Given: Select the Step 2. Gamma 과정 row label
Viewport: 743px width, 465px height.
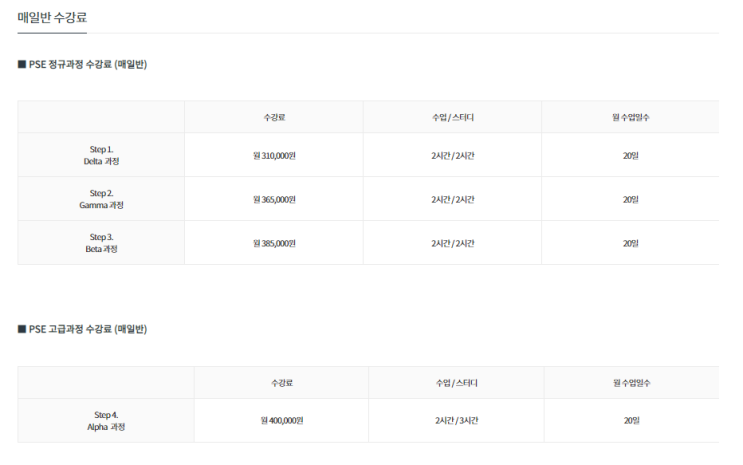Looking at the screenshot, I should 101,199.
